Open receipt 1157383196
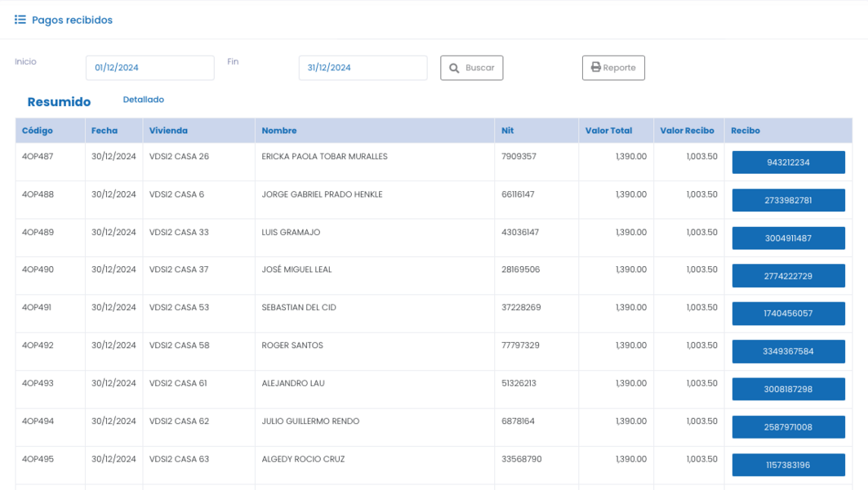868x490 pixels. click(x=788, y=465)
